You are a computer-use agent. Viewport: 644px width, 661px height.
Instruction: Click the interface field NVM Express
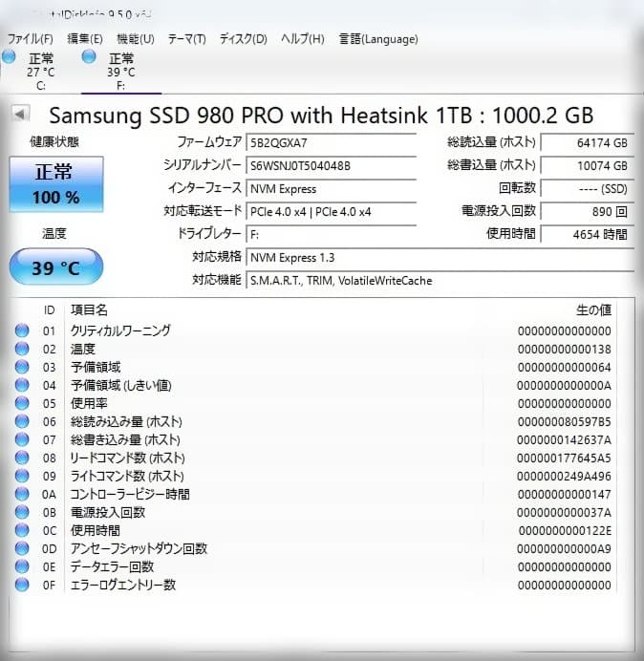(x=331, y=189)
